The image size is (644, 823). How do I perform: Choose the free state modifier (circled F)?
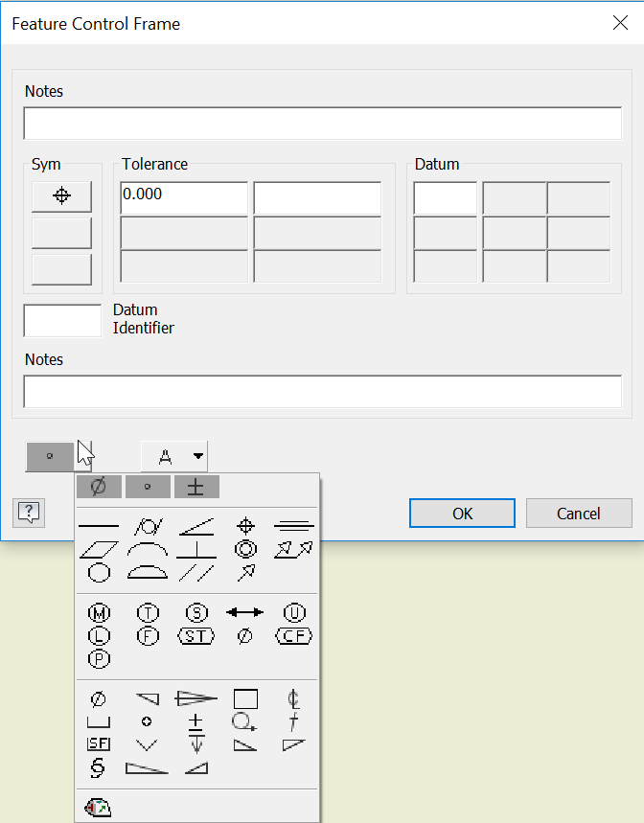pyautogui.click(x=149, y=635)
